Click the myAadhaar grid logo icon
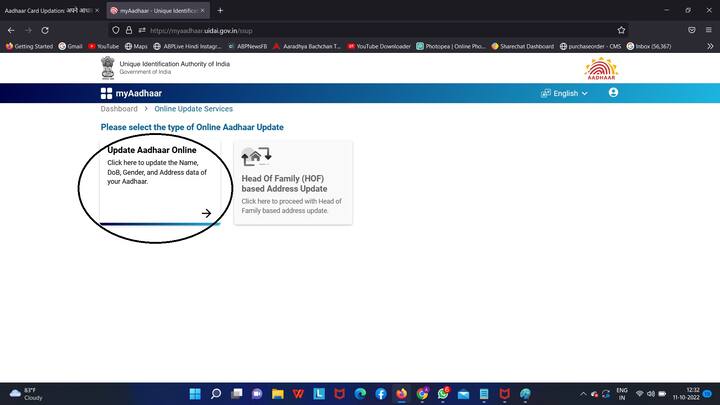Image resolution: width=720 pixels, height=405 pixels. coord(106,93)
